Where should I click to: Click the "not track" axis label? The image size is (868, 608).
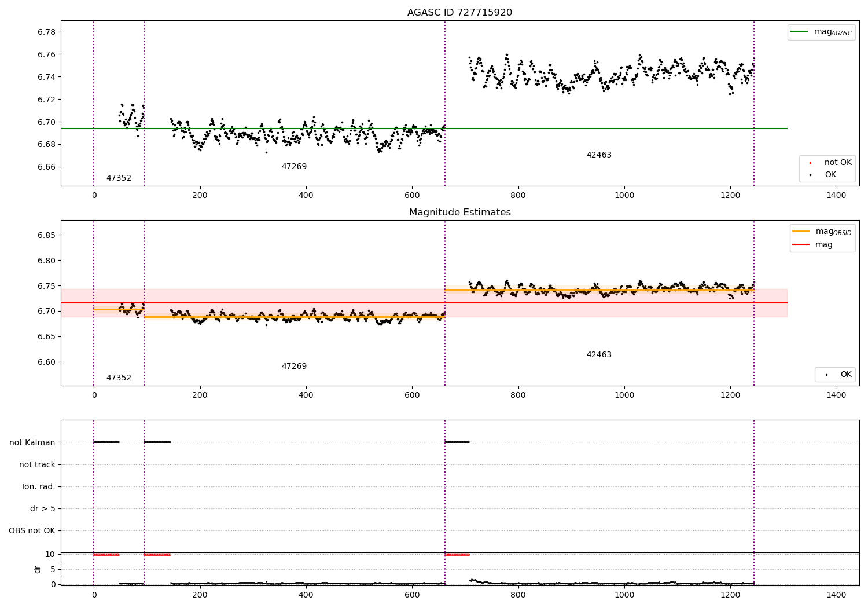click(37, 464)
